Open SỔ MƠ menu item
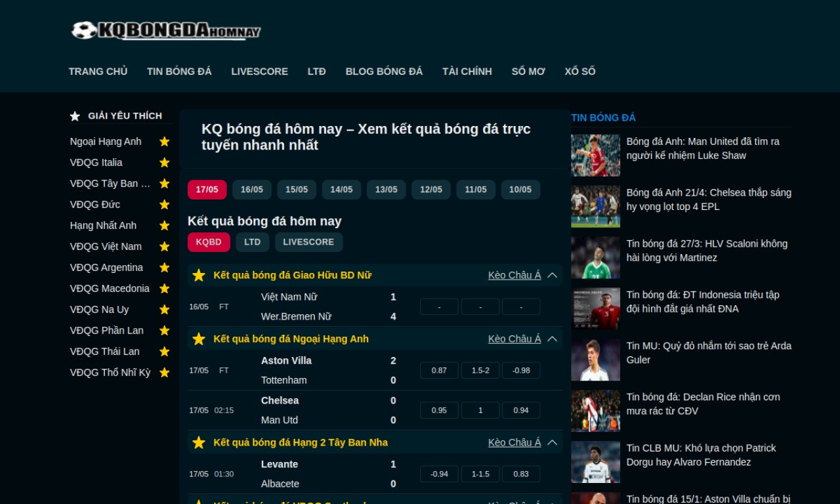Viewport: 840px width, 504px height. 528,72
